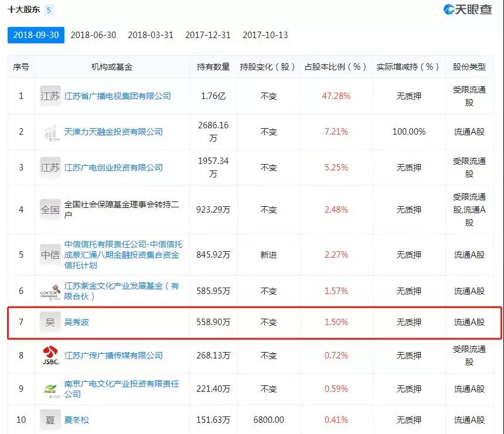Click the 6800.00 change cell
This screenshot has height=434, width=504.
click(x=268, y=419)
